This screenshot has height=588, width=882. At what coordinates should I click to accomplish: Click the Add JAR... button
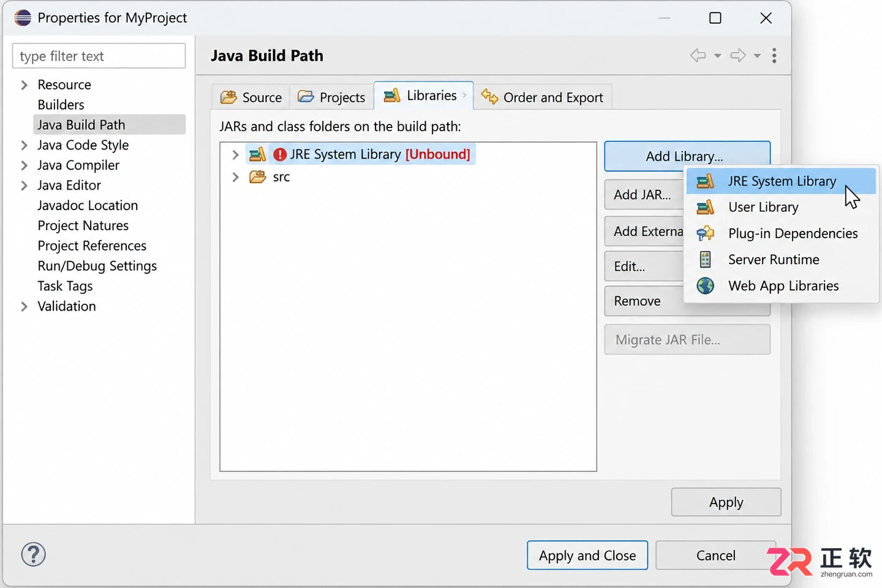click(643, 195)
